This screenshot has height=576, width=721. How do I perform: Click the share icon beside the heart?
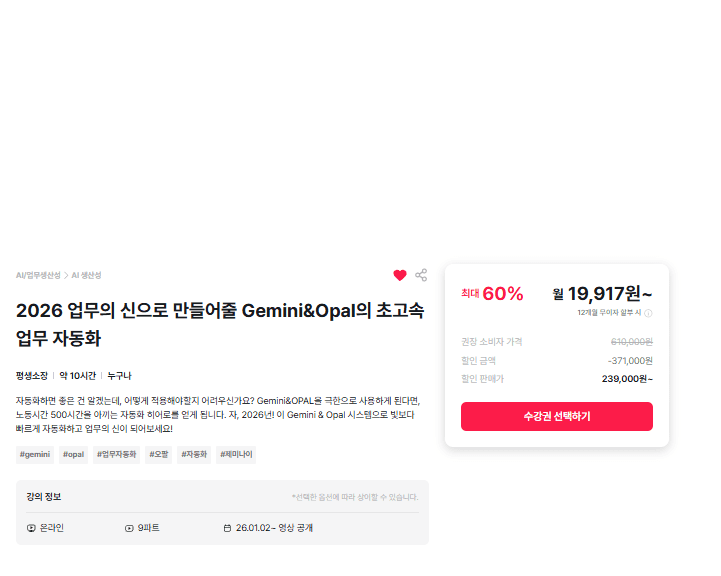pyautogui.click(x=421, y=275)
